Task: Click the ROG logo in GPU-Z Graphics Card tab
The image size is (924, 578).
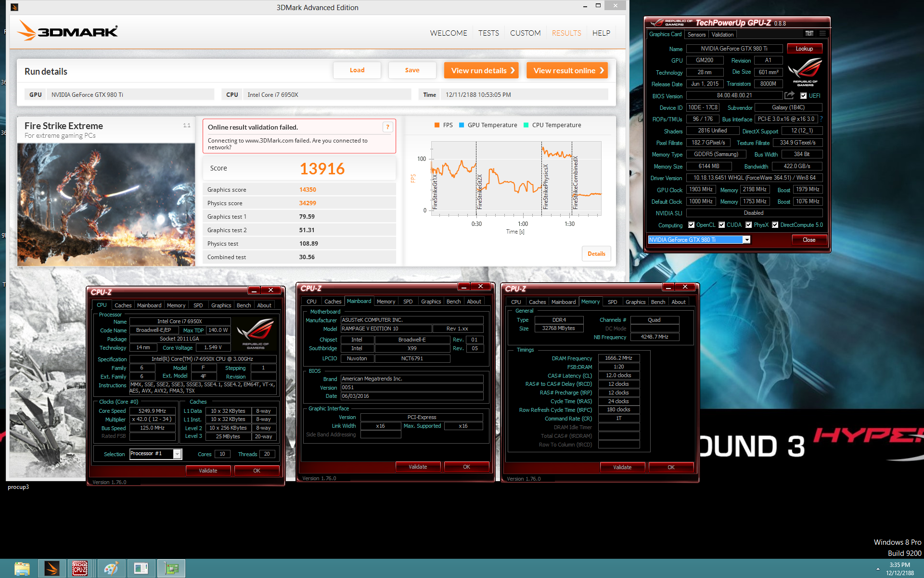Action: pos(805,71)
